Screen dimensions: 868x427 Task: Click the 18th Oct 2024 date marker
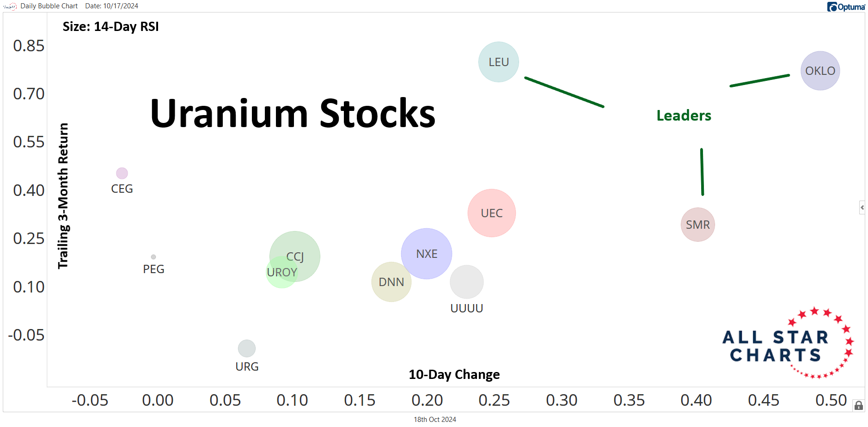(434, 420)
